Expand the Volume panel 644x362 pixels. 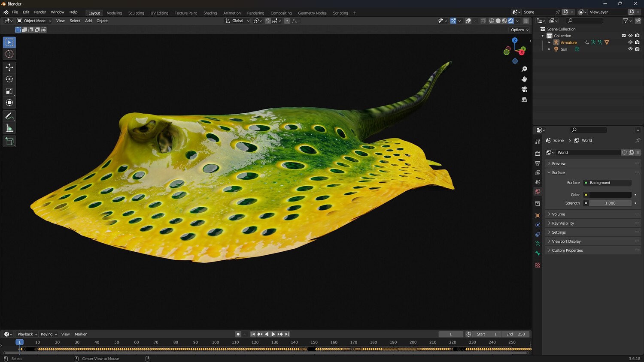coord(558,214)
